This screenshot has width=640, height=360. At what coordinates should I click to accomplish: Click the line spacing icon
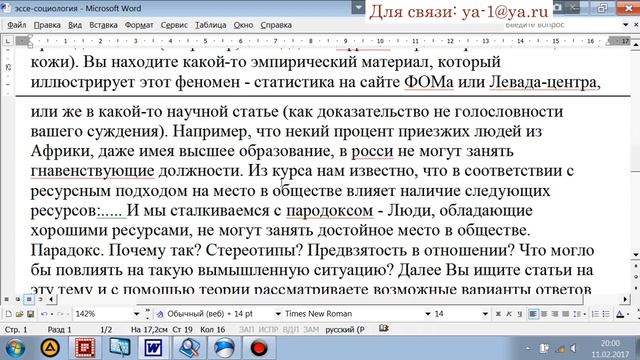[576, 314]
